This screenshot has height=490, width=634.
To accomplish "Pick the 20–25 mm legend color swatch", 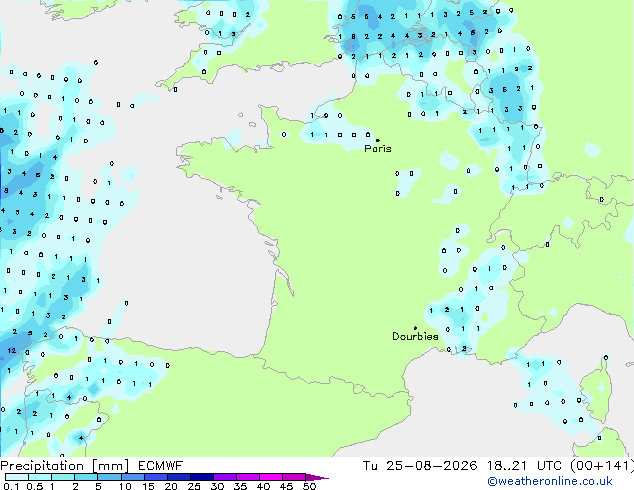I will [x=179, y=477].
